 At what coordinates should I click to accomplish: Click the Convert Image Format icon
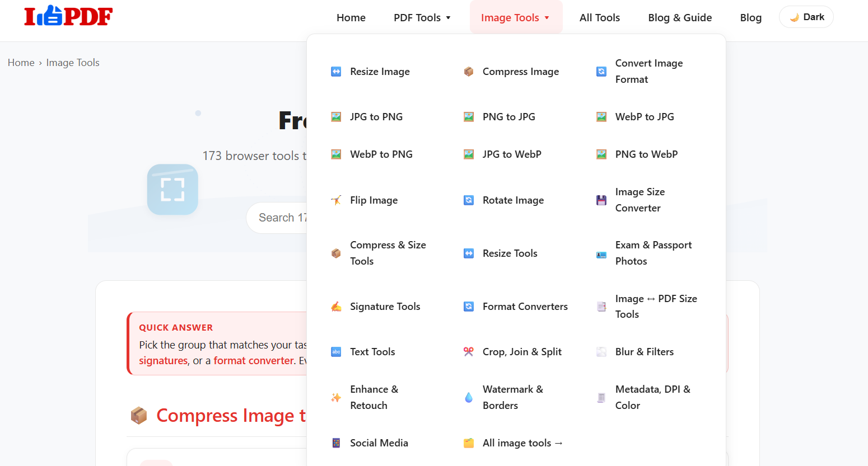601,72
